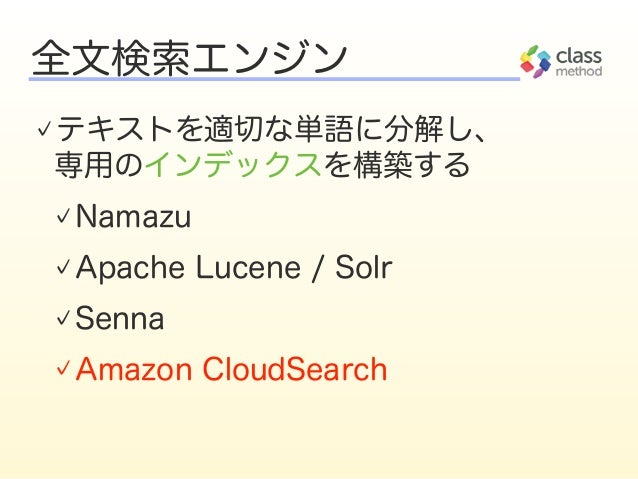Image resolution: width=638 pixels, height=479 pixels.
Task: Click the checkmark bullet before Namazu
Action: pos(63,216)
